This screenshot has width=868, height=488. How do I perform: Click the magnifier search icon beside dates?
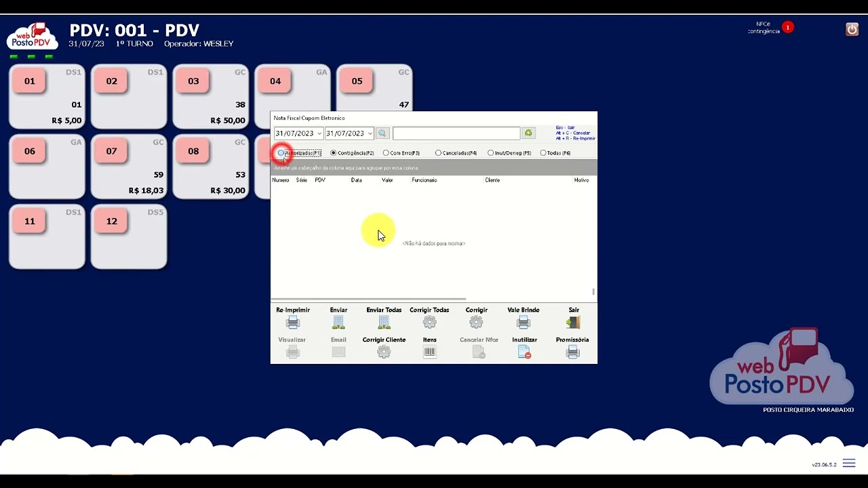(x=382, y=134)
